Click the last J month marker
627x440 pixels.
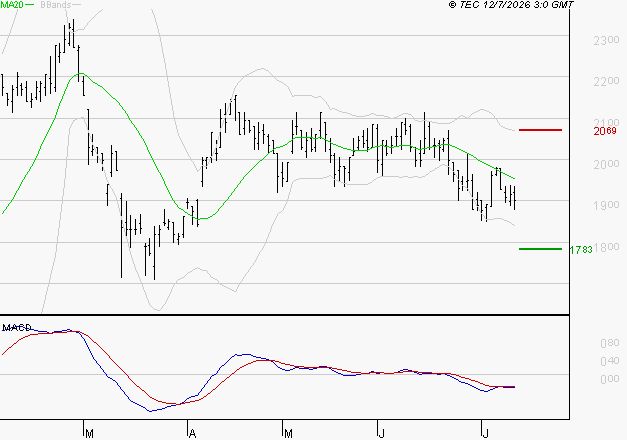tap(485, 434)
